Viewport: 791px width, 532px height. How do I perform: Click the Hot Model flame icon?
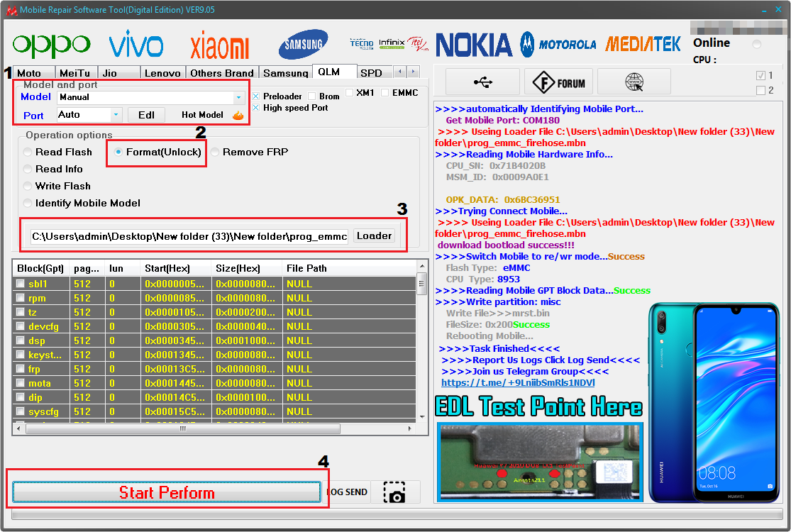[238, 116]
